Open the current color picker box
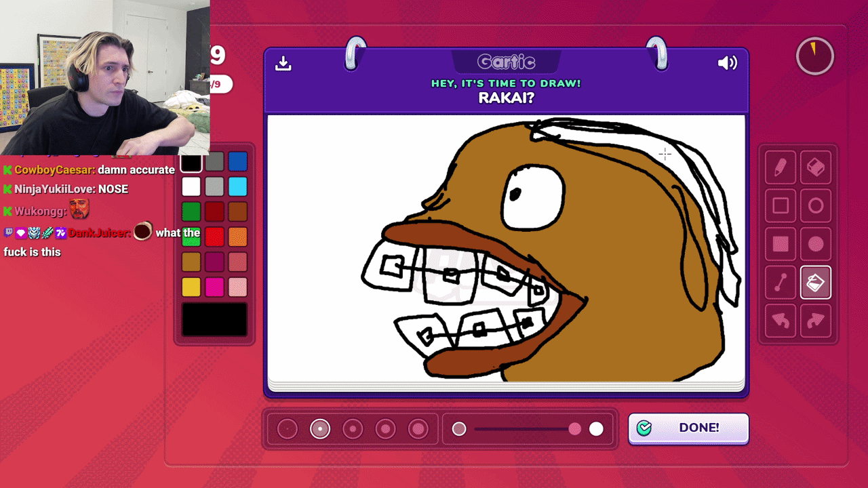This screenshot has height=488, width=868. (214, 319)
